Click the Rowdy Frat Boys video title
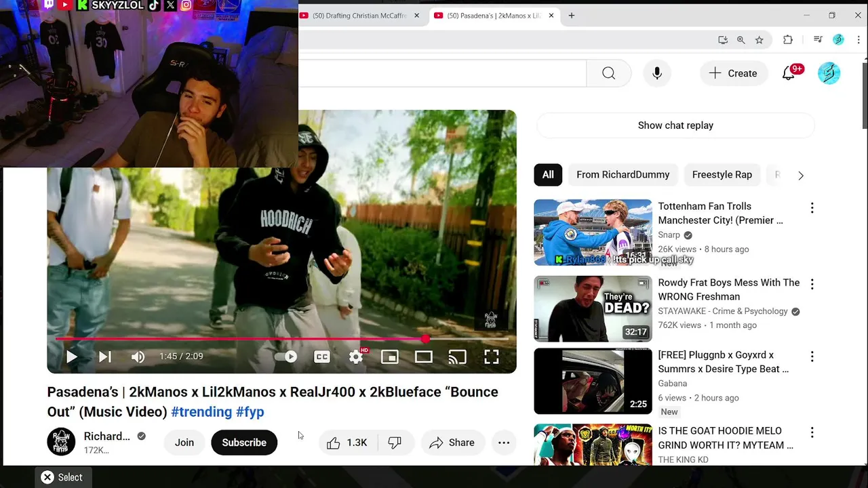868x488 pixels. (x=729, y=289)
